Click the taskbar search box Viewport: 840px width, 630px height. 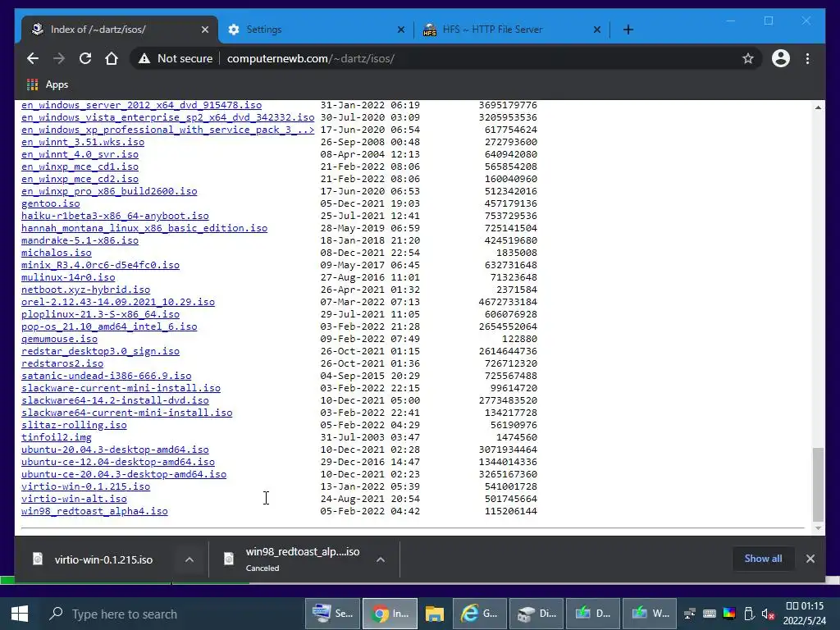[171, 614]
